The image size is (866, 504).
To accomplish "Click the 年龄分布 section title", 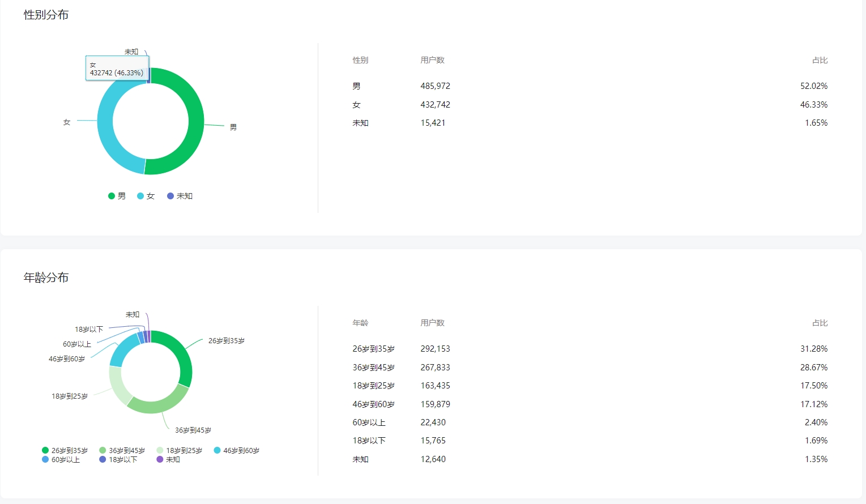I will pyautogui.click(x=46, y=277).
